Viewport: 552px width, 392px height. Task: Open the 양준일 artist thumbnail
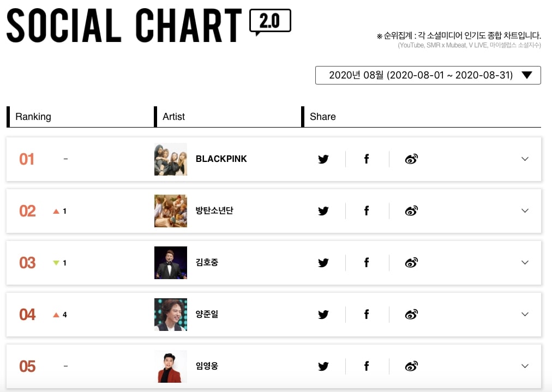click(171, 314)
